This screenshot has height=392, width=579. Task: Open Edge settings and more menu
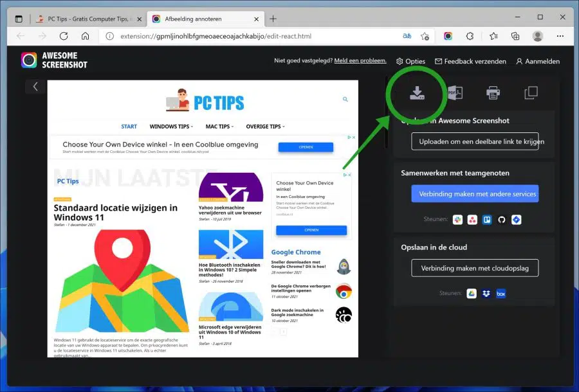(560, 36)
